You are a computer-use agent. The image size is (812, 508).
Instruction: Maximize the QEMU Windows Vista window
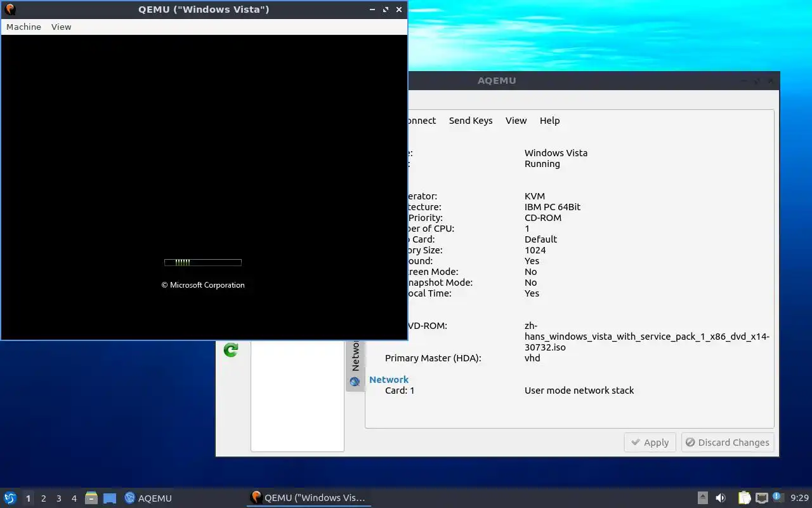point(385,10)
